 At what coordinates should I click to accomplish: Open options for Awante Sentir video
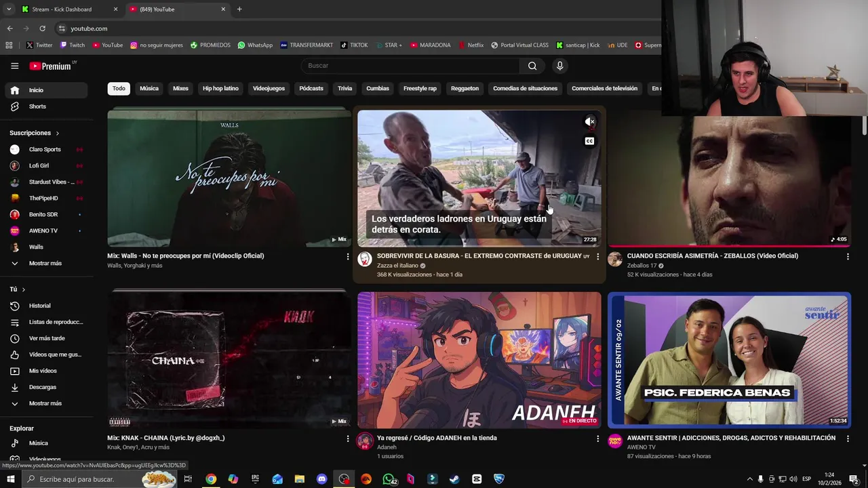(x=848, y=439)
